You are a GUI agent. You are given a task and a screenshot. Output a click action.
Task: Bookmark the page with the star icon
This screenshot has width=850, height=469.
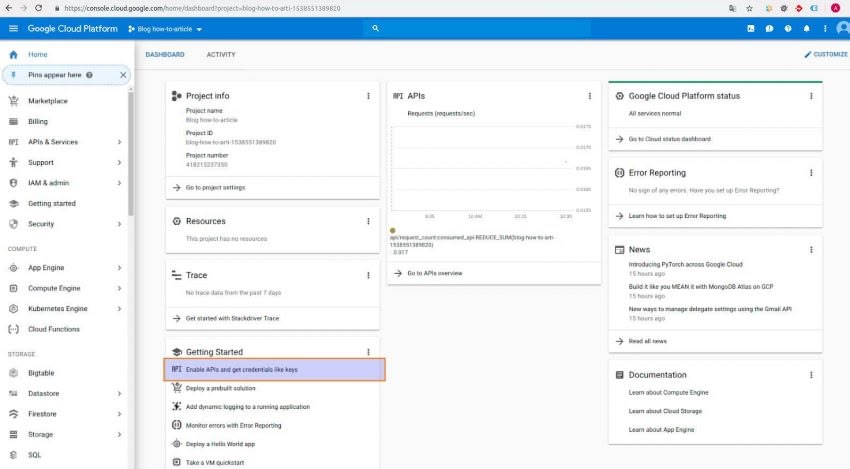pyautogui.click(x=749, y=8)
